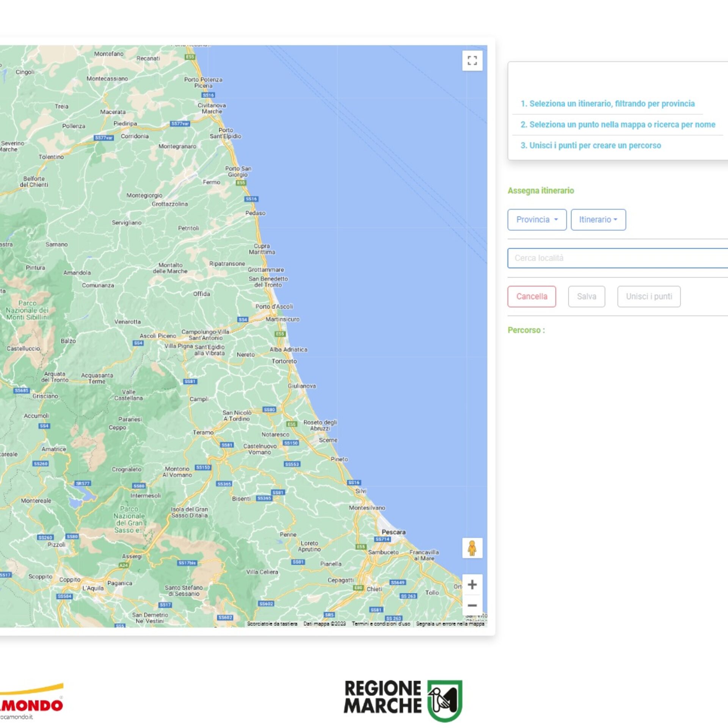Zoom out the map with minus icon
Screen dimensions: 728x728
(x=472, y=606)
